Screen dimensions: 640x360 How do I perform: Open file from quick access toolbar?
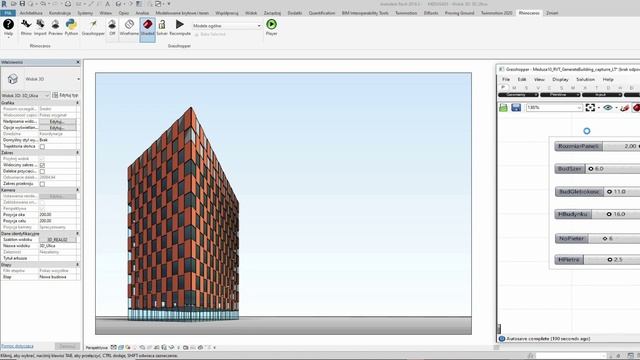13,4
